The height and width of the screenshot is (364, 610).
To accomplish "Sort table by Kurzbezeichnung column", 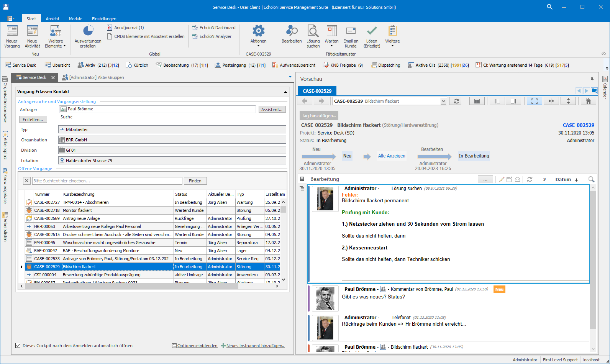I will pos(117,194).
